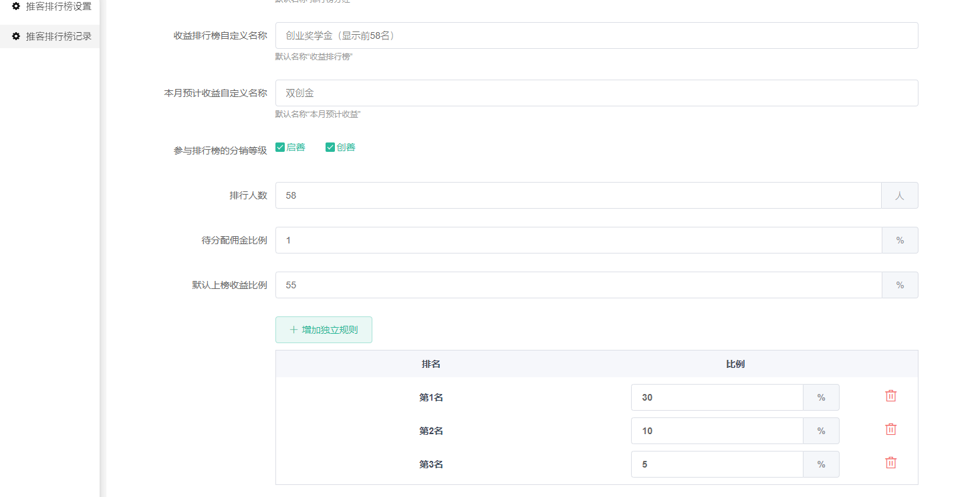Toggle the 启善 distribution level checkbox
Viewport: 980px width, 497px height.
click(280, 147)
